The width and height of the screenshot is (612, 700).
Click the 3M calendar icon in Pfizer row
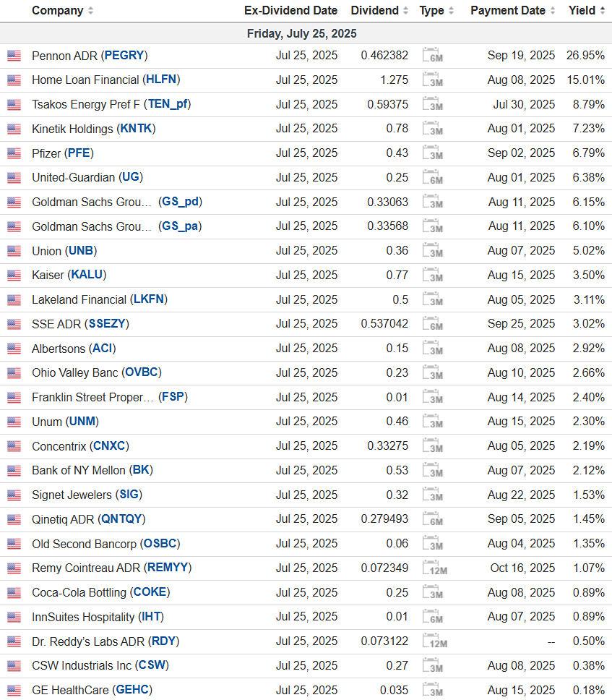point(432,153)
